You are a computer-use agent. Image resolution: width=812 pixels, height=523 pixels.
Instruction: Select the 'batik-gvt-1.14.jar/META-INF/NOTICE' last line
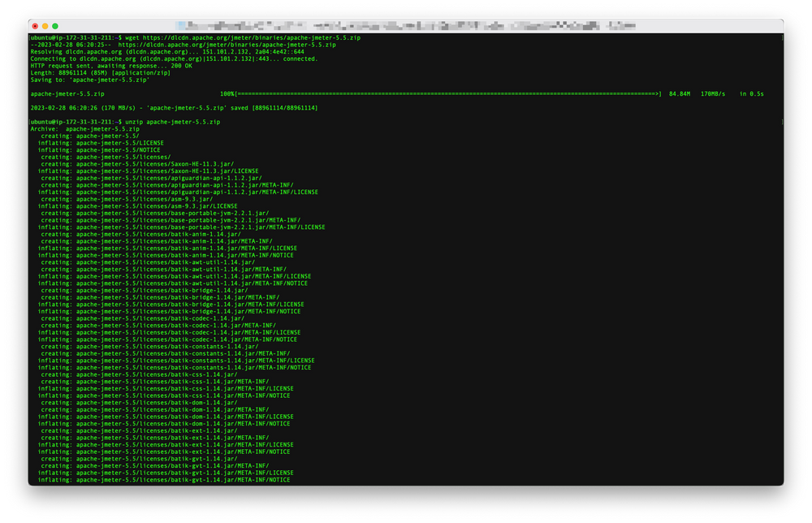(164, 480)
